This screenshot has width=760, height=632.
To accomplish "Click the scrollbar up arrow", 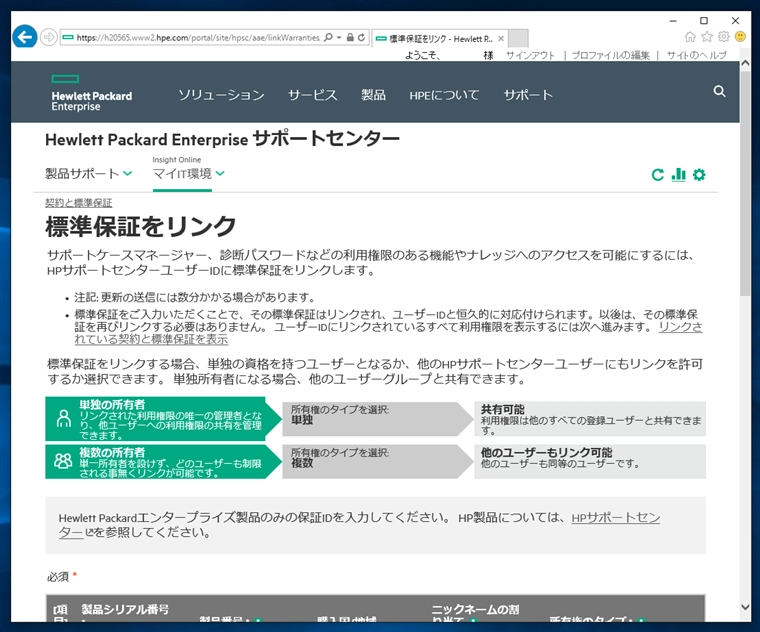I will point(745,64).
